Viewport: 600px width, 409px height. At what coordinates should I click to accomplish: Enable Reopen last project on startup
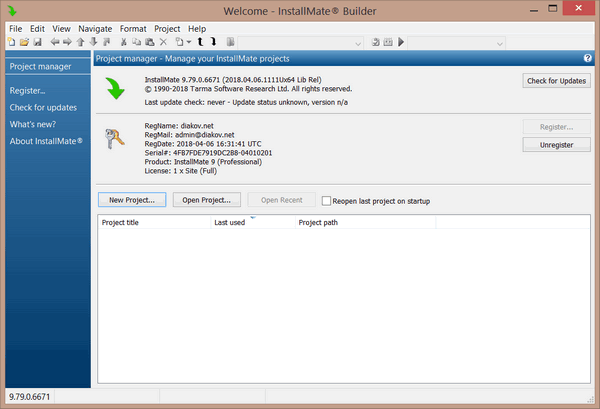pos(326,201)
